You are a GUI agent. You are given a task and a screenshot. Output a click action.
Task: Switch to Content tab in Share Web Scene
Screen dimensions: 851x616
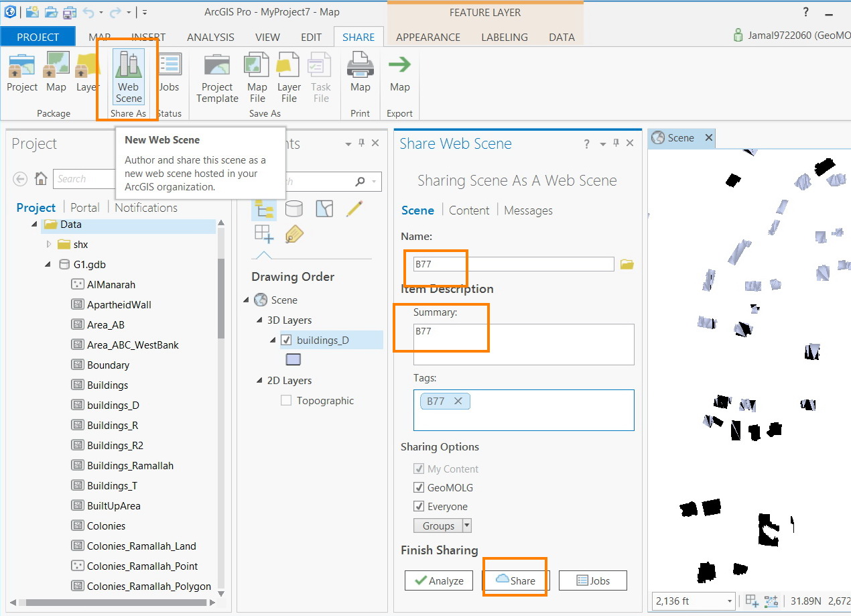click(x=469, y=210)
